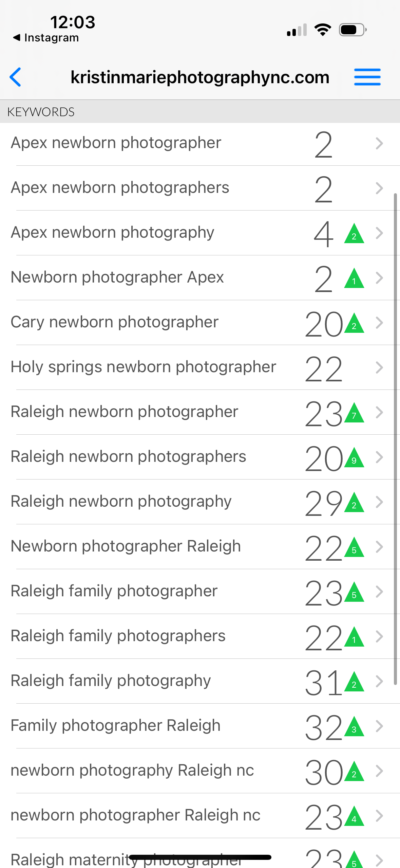The width and height of the screenshot is (400, 868).
Task: Open Raleigh family photographers keyword
Action: pos(118,636)
